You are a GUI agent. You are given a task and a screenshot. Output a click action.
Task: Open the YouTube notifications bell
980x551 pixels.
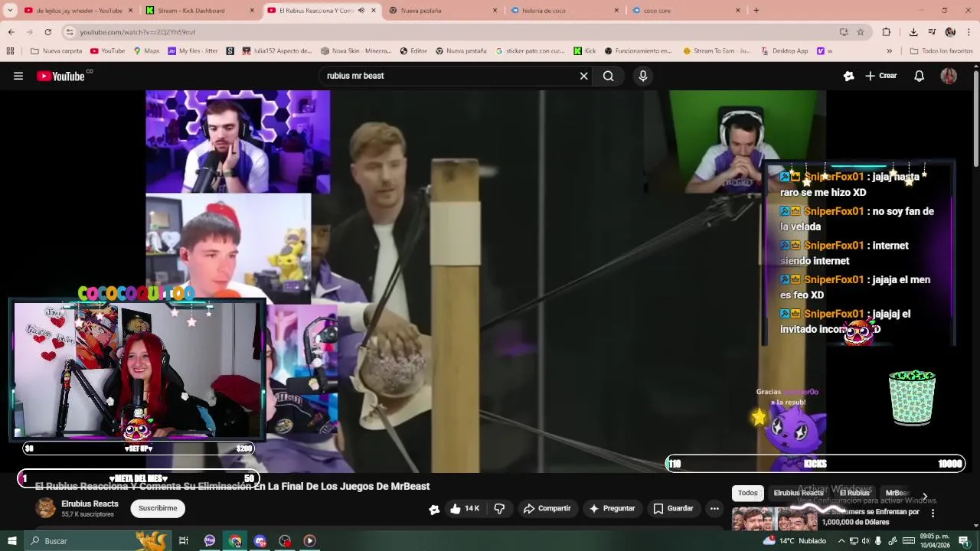click(x=920, y=76)
